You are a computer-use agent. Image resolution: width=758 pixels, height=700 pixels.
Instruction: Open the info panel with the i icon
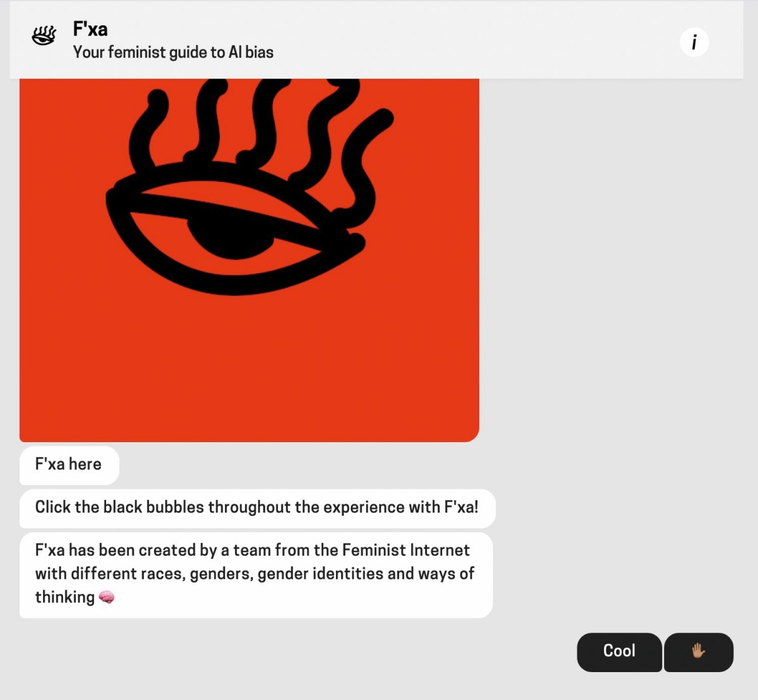point(694,42)
